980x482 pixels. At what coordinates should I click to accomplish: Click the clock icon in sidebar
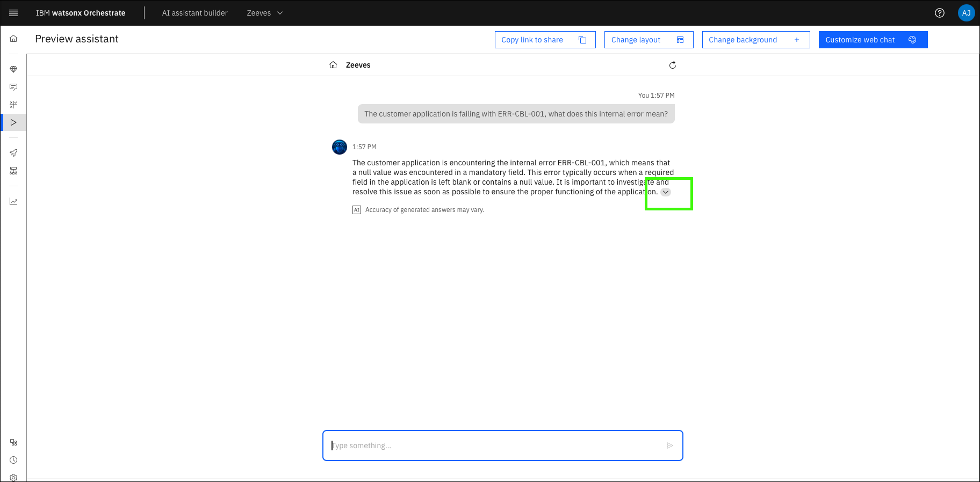[13, 460]
